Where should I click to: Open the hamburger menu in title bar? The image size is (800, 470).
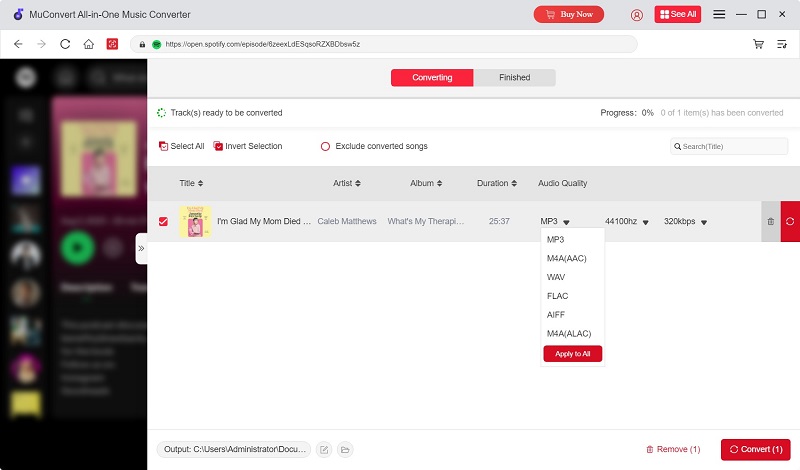[719, 14]
